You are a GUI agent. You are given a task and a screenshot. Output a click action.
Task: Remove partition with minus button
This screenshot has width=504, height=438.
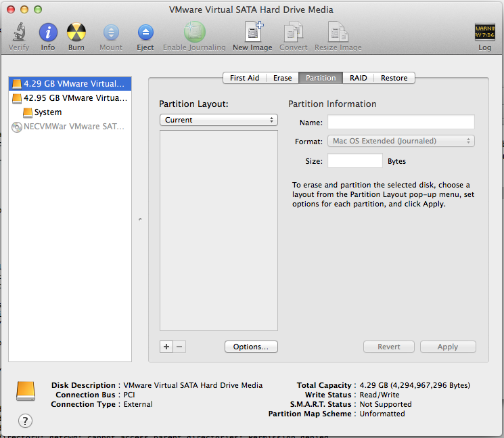tap(179, 347)
